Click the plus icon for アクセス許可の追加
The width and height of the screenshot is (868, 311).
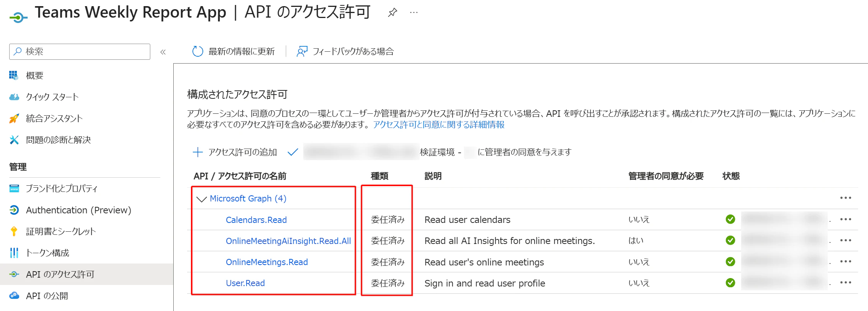[197, 152]
